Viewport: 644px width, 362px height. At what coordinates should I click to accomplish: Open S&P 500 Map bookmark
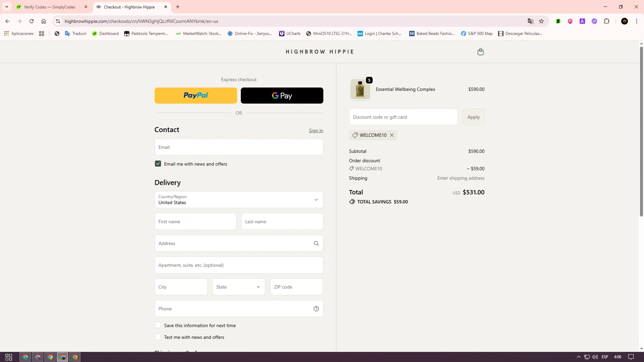[477, 33]
